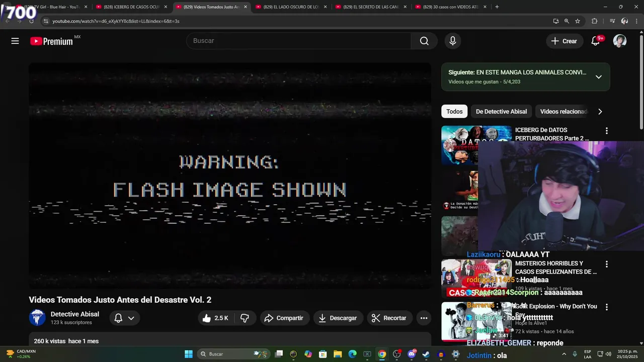This screenshot has height=362, width=644.
Task: Switch to 'EL SECRETO DE LAS' tab
Action: click(x=371, y=7)
